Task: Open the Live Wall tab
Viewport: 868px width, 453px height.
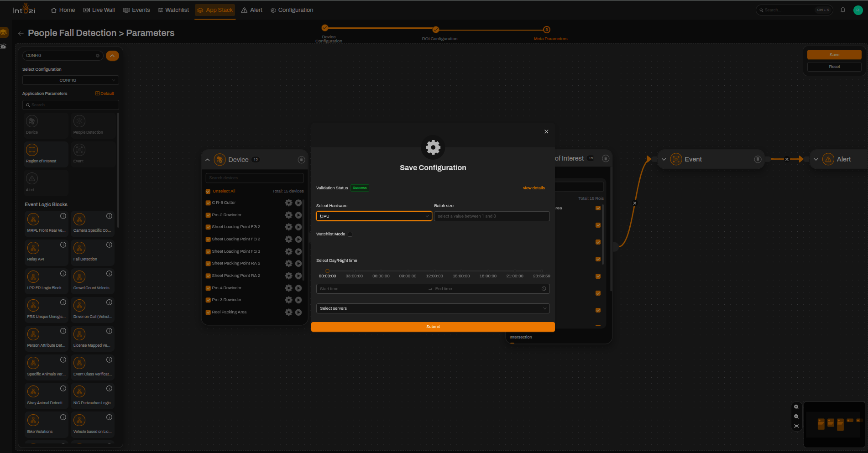Action: click(x=99, y=10)
